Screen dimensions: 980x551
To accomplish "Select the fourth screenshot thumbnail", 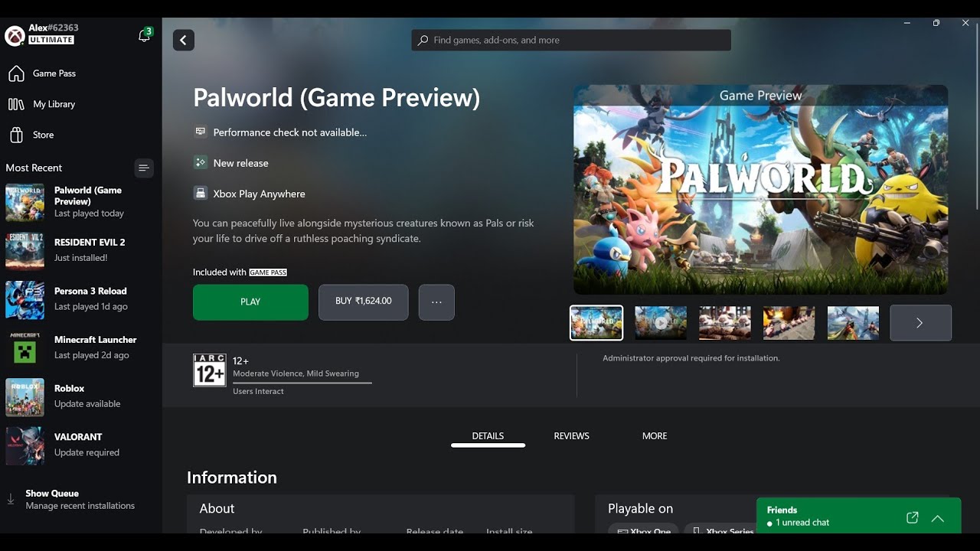I will 789,323.
